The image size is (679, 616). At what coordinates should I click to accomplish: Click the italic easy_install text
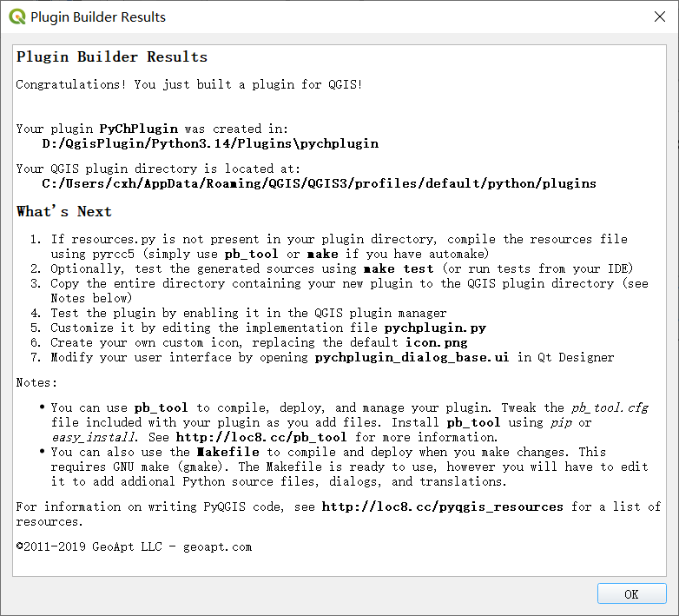(93, 437)
